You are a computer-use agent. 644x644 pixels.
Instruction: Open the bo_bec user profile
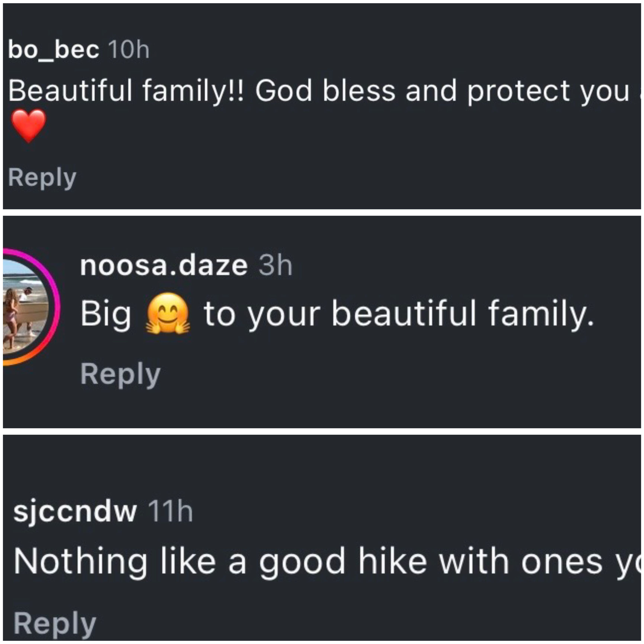(x=53, y=50)
